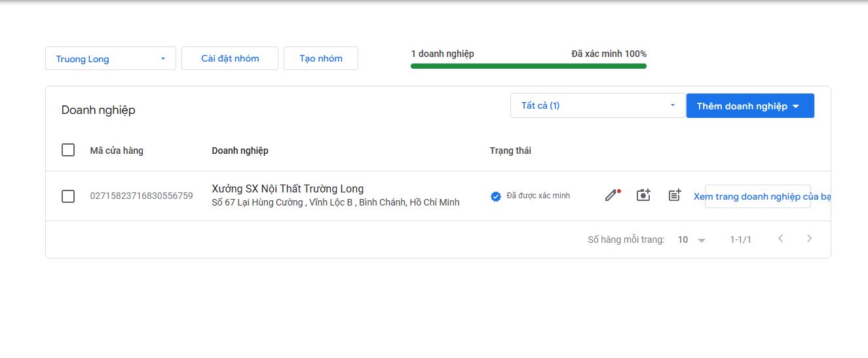This screenshot has height=358, width=868.
Task: Click 1-1/1 pagination text
Action: (x=741, y=240)
